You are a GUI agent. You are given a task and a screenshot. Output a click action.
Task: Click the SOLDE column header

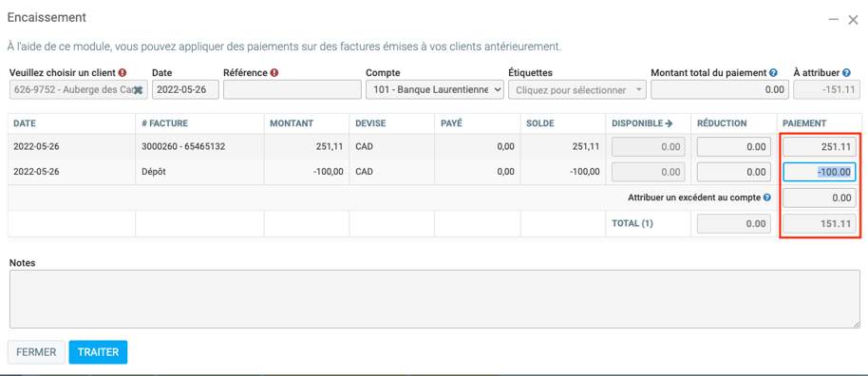(x=539, y=123)
